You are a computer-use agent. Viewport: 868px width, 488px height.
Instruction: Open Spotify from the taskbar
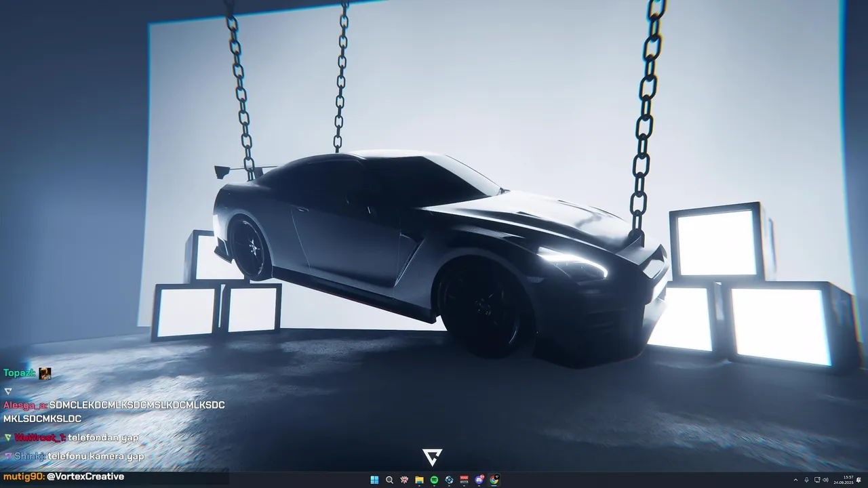pyautogui.click(x=435, y=480)
